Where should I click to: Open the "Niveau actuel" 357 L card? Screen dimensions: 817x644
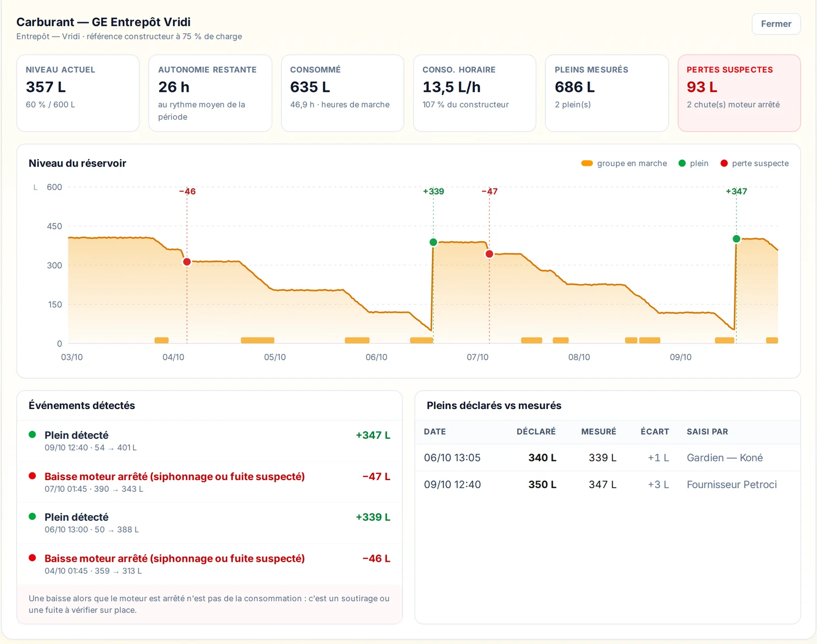coord(78,93)
